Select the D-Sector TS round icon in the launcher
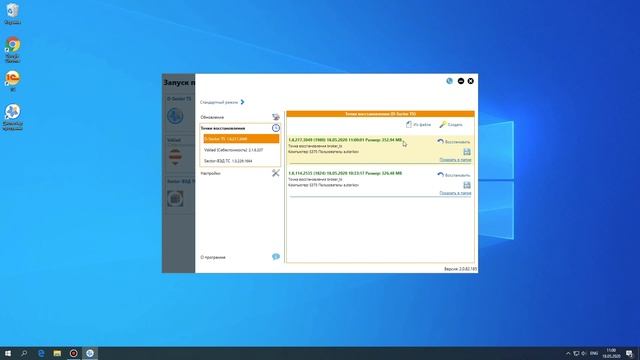The image size is (640, 360). pyautogui.click(x=175, y=116)
